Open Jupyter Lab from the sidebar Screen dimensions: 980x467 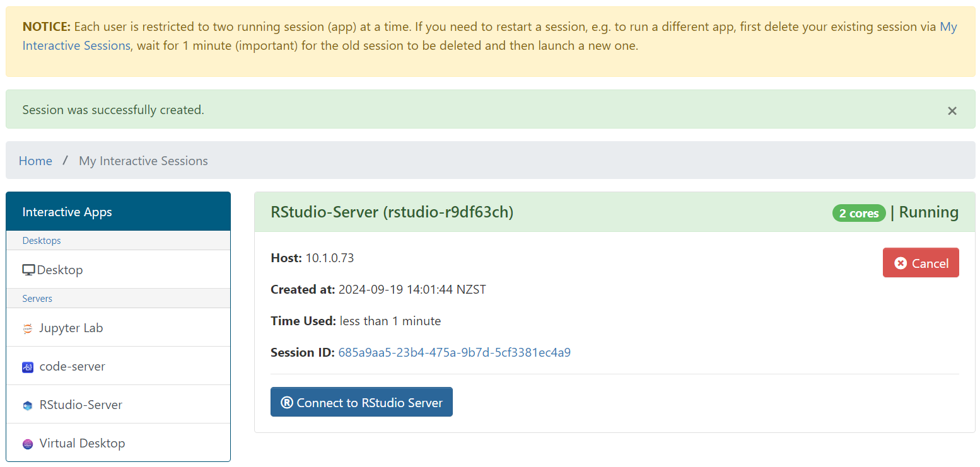71,328
